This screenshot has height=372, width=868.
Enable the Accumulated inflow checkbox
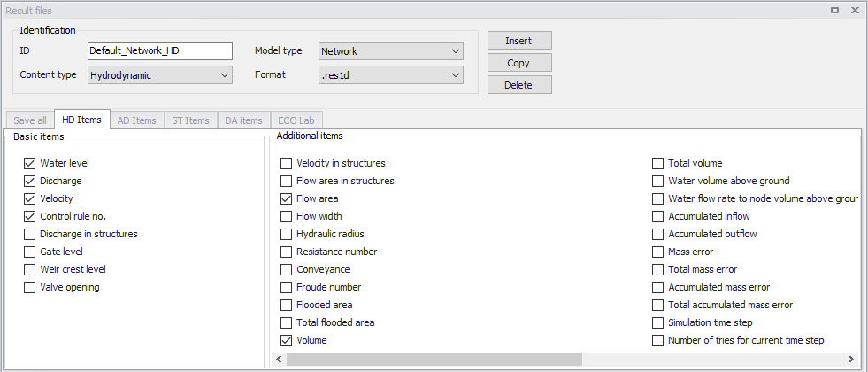point(657,216)
